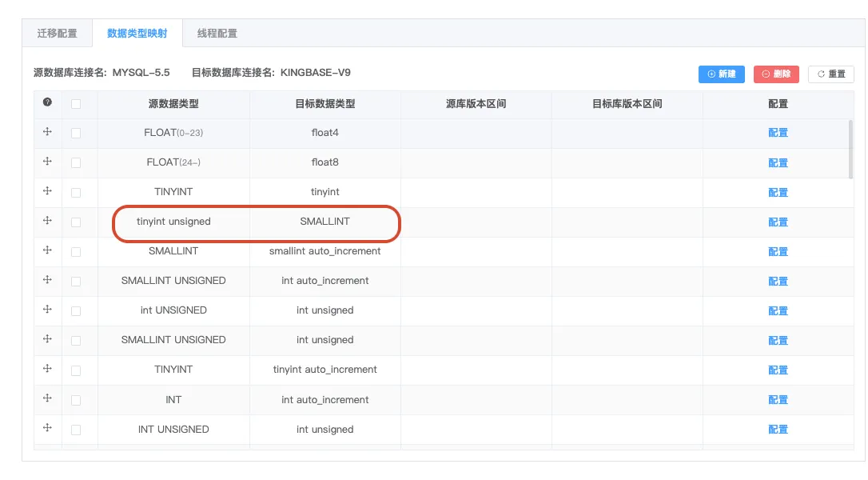The image size is (868, 480).
Task: Click the 'tinyint unsigned' source type cell
Action: (173, 221)
